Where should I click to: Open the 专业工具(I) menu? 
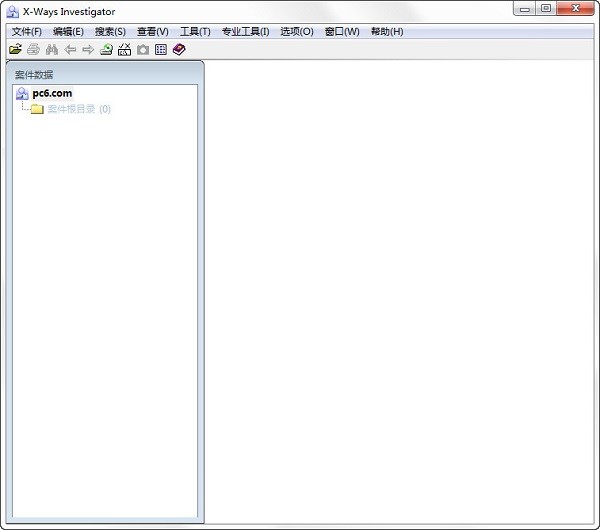[246, 32]
